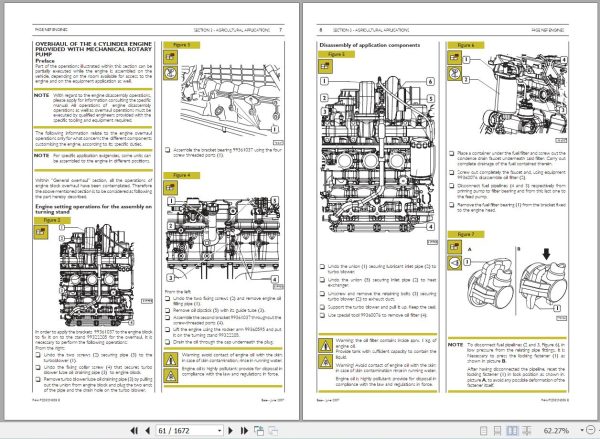Click the first 'NOTE' label on page 7

point(42,95)
